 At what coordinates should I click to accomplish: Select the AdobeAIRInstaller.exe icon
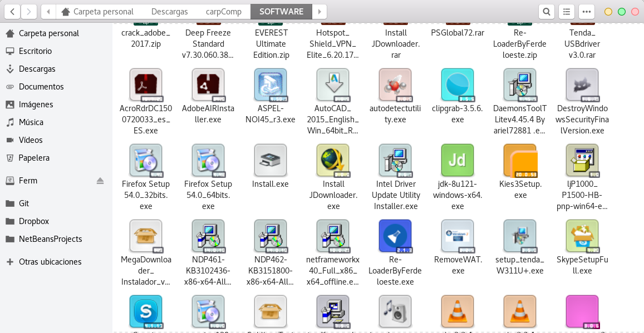pyautogui.click(x=208, y=85)
